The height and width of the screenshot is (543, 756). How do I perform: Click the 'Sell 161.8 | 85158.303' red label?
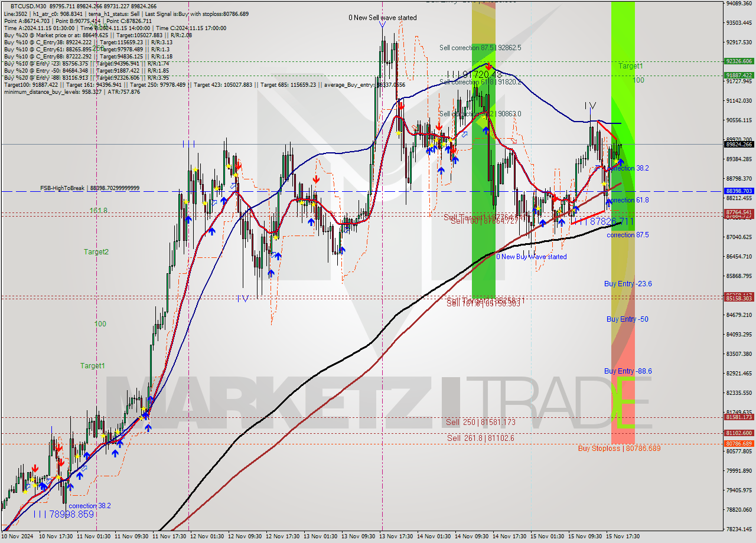[483, 303]
